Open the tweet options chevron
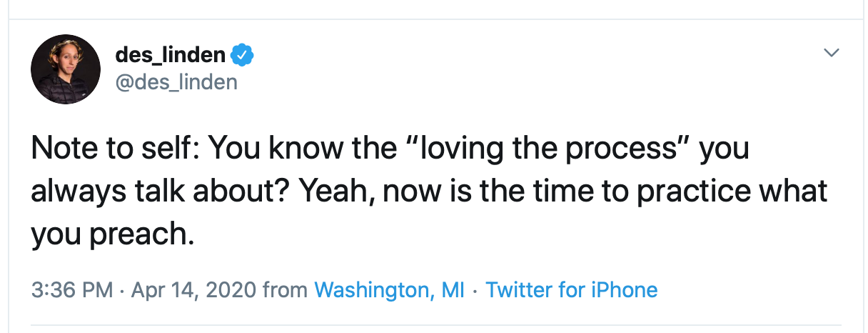The width and height of the screenshot is (868, 333). click(832, 54)
